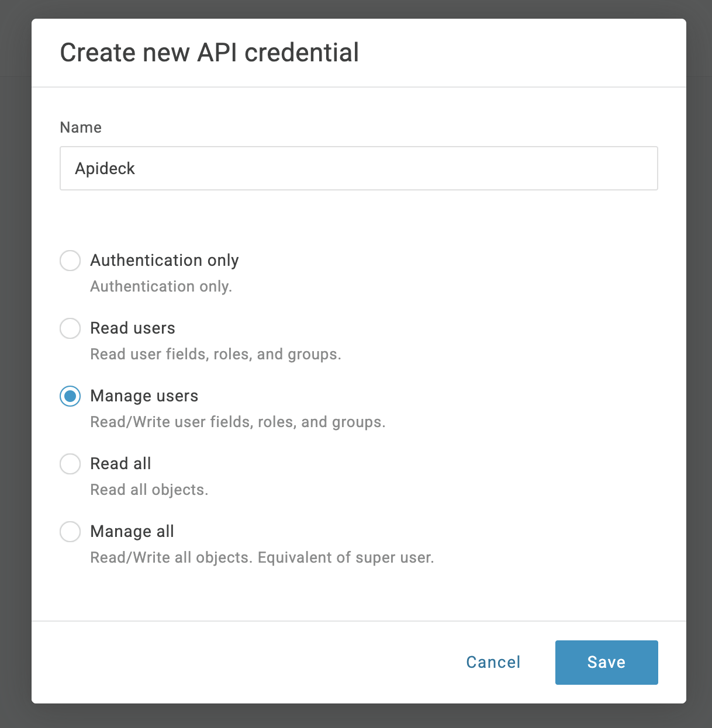Viewport: 712px width, 728px height.
Task: Click 'Read user fields, roles, and groups.' description
Action: coord(216,354)
